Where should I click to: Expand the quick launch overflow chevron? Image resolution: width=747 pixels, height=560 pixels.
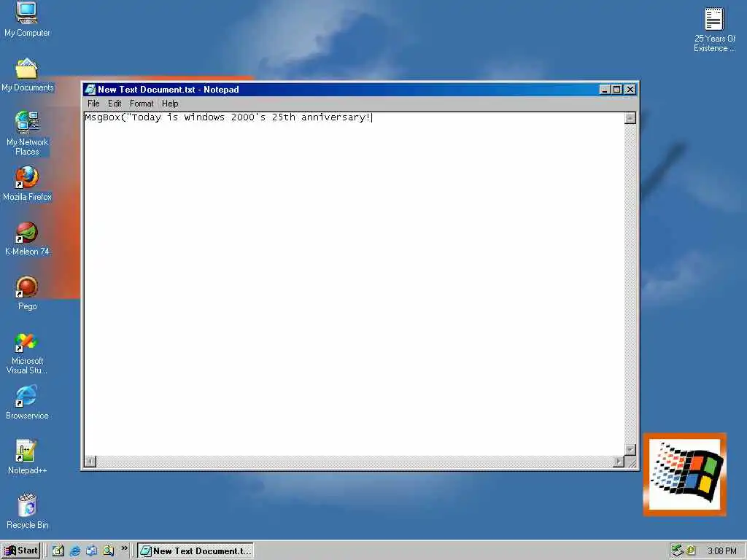click(124, 548)
